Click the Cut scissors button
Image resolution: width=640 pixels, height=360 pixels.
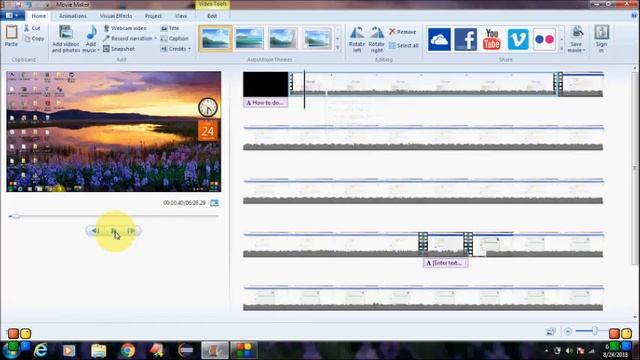tap(32, 28)
